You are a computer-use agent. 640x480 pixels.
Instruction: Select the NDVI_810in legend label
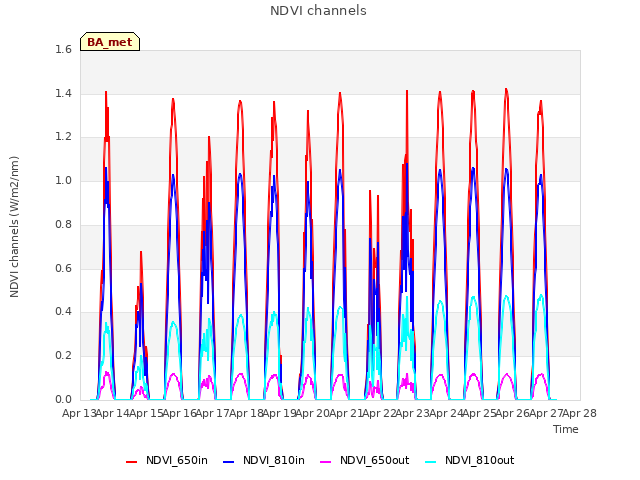point(273,460)
